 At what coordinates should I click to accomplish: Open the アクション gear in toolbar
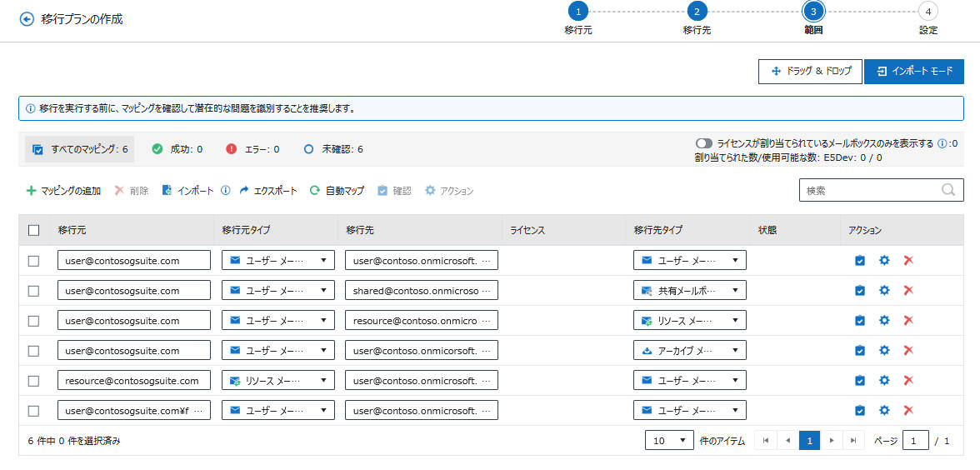(x=430, y=191)
